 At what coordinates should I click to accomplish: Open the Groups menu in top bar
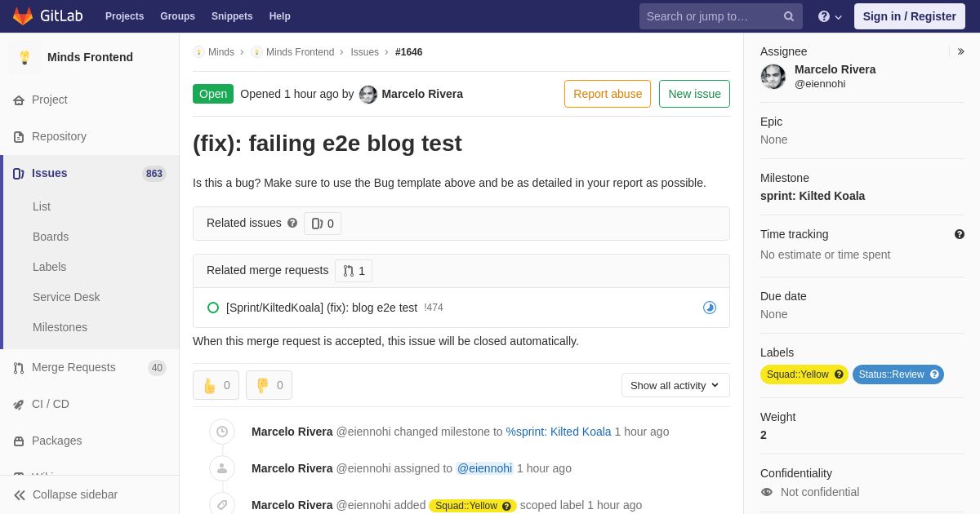(177, 16)
